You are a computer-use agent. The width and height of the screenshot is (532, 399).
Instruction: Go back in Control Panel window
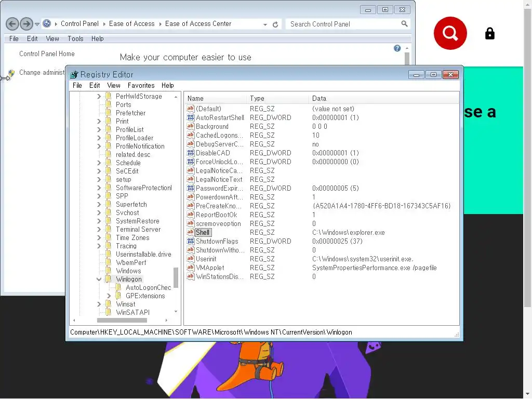tap(12, 24)
